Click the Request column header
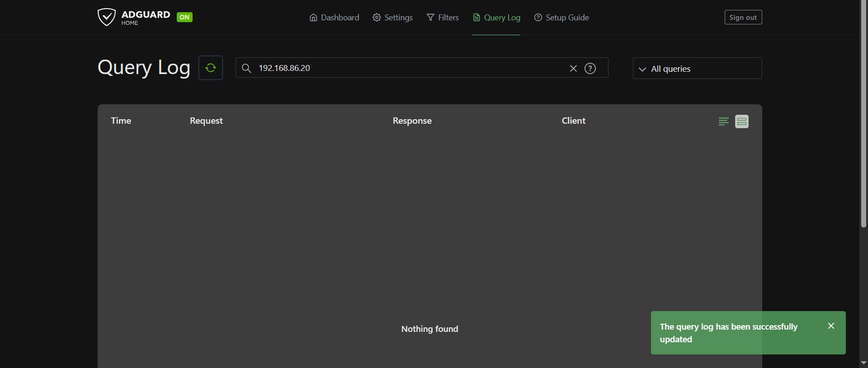This screenshot has height=368, width=868. 206,120
